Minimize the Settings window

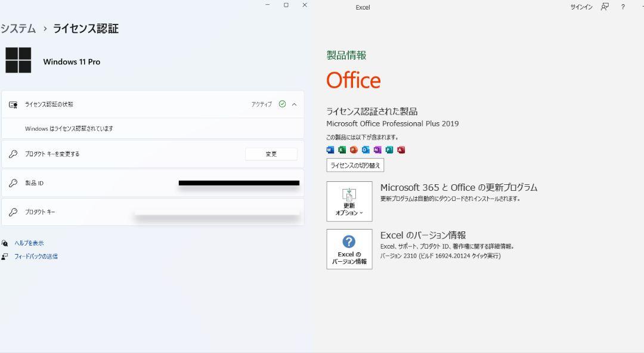[x=267, y=5]
